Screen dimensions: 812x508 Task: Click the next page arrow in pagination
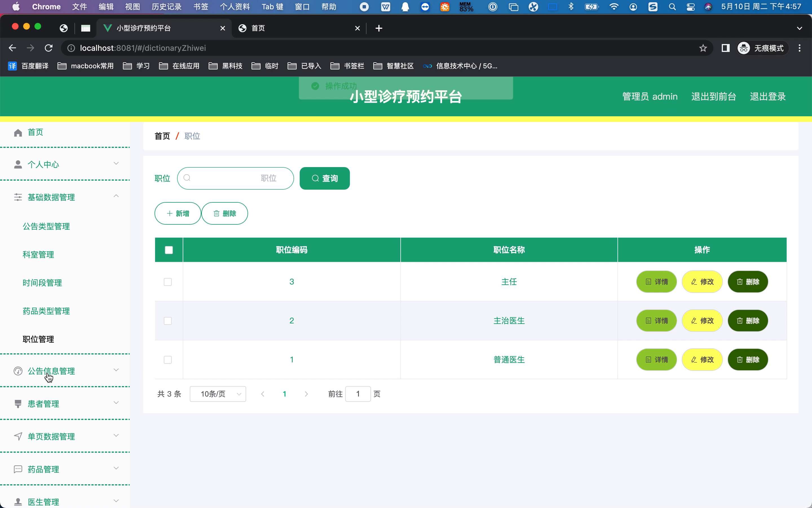click(306, 394)
